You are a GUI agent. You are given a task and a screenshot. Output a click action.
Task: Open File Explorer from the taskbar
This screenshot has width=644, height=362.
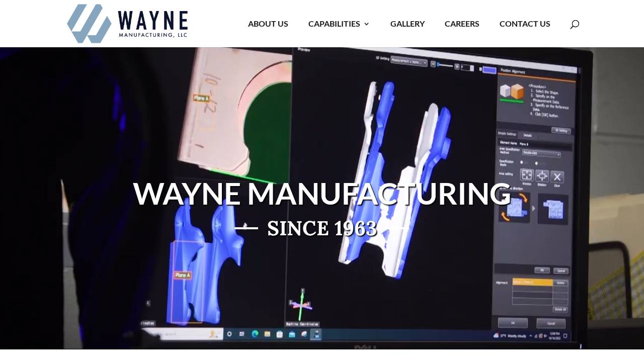pyautogui.click(x=267, y=333)
